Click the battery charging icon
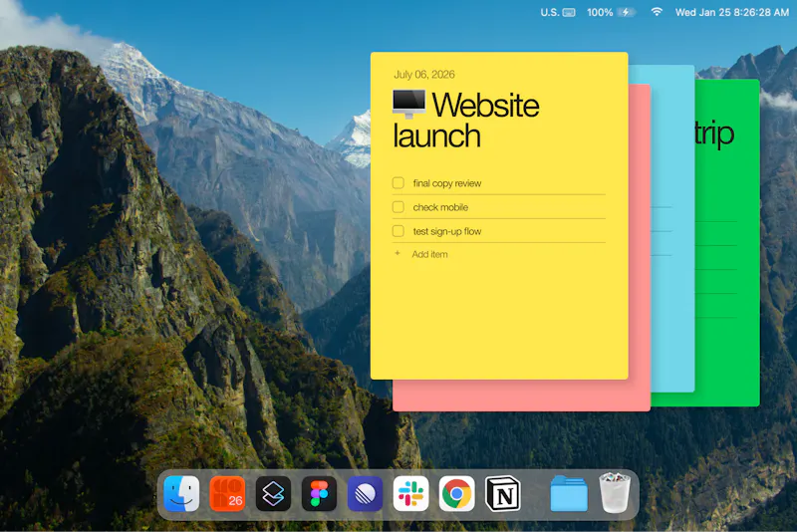 [626, 12]
